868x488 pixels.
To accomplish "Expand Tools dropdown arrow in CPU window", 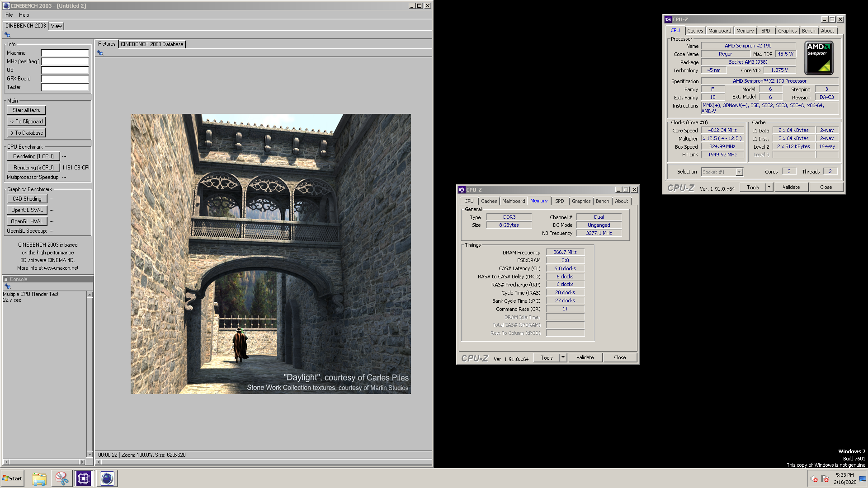I will (x=769, y=187).
